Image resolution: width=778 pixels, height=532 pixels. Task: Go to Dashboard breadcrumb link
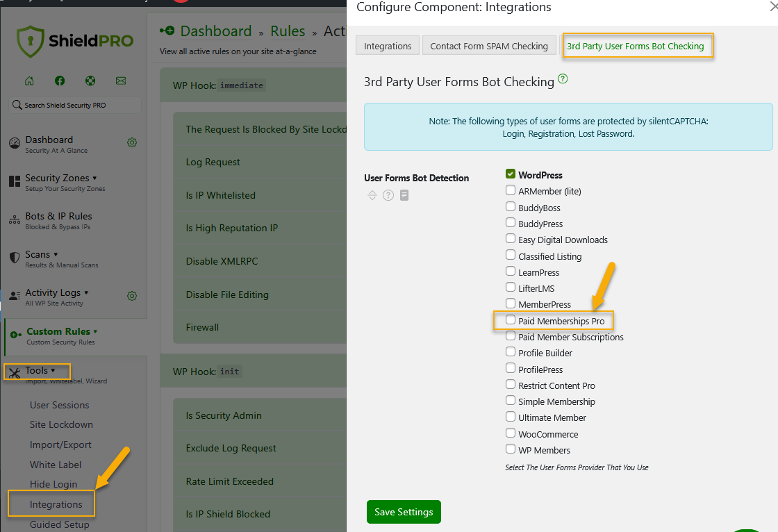216,31
